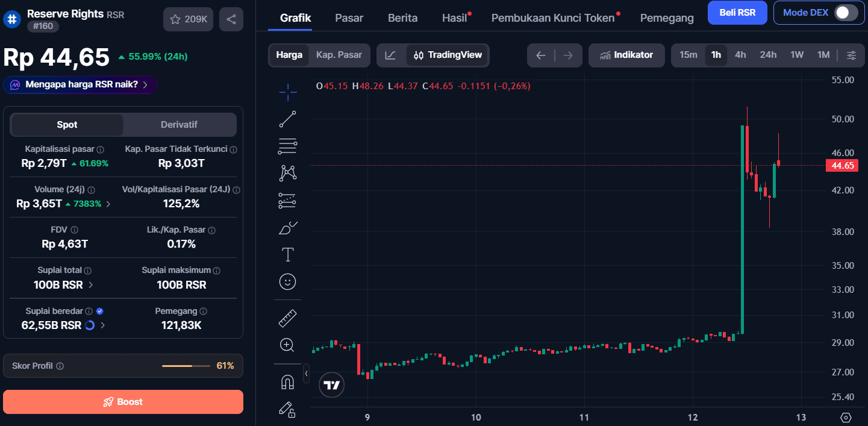Open Mengapa harga RSR naik? link
Screen dimensions: 868x426
click(80, 85)
